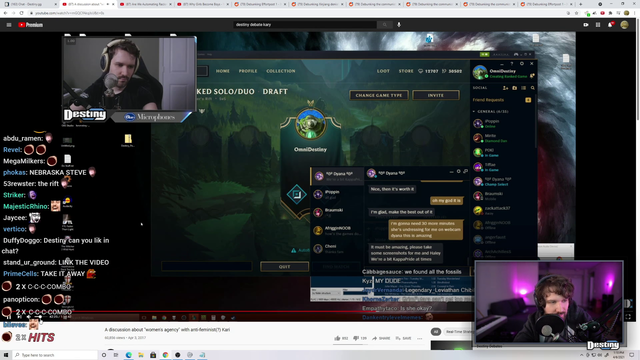Switch to the 'Why Girls Become Boys' tab

(203, 4)
